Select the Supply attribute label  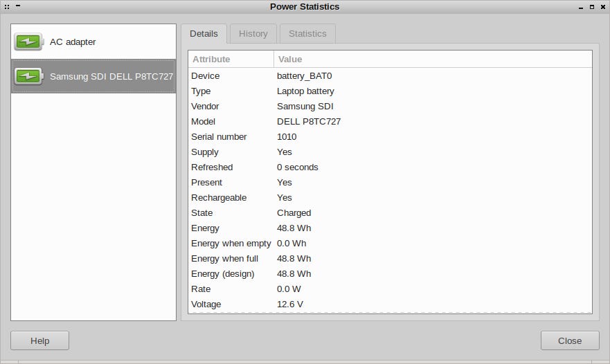tap(205, 152)
